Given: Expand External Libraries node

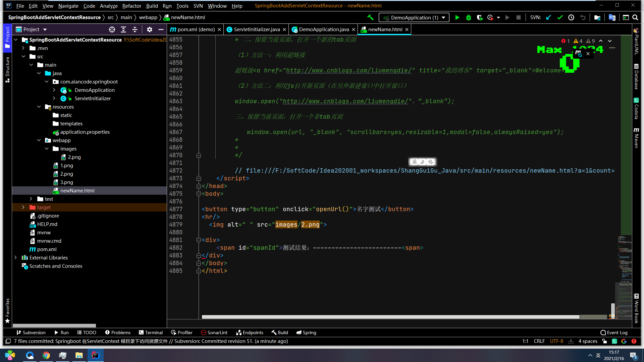Looking at the screenshot, I should click(16, 257).
